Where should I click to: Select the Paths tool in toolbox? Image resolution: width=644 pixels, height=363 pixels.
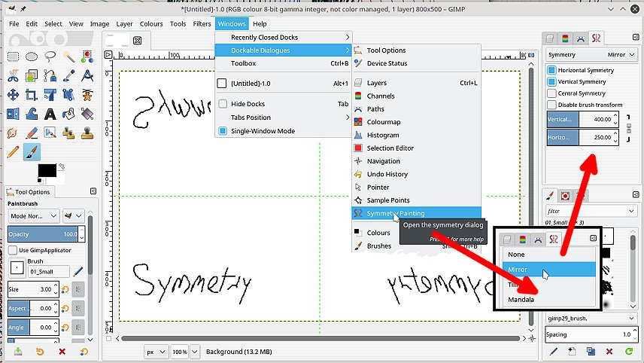(x=50, y=75)
